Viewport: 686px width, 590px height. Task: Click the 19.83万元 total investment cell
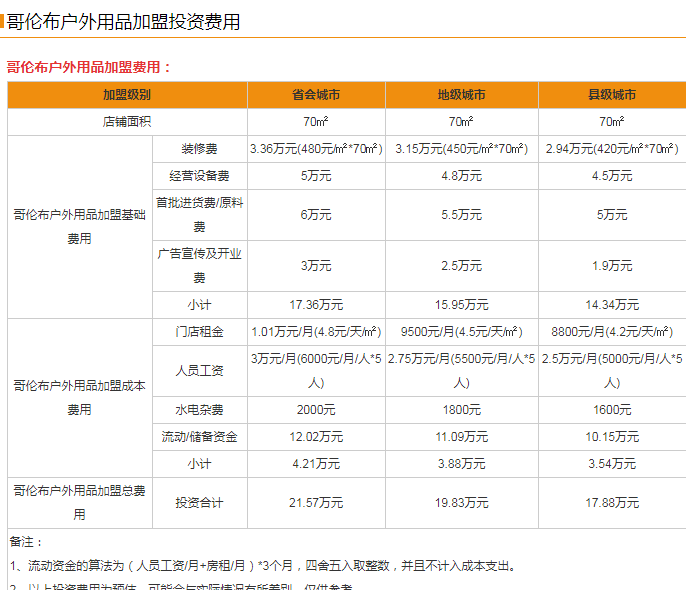point(462,503)
